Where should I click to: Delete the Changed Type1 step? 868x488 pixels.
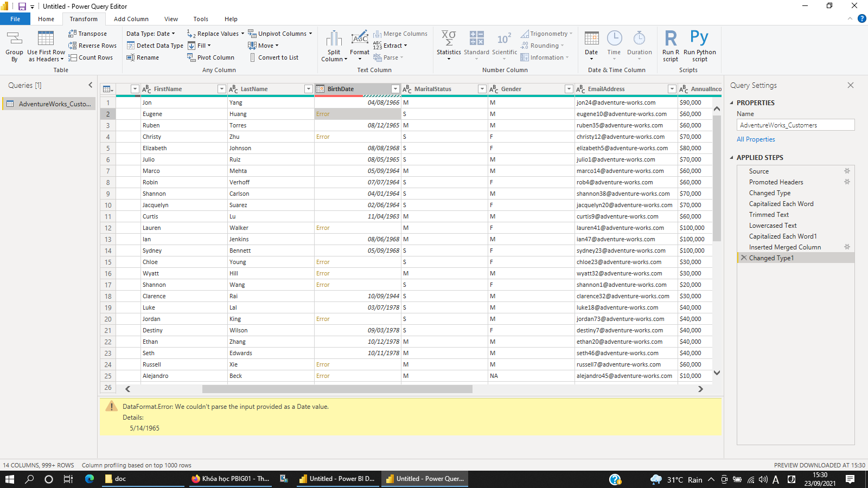[744, 258]
